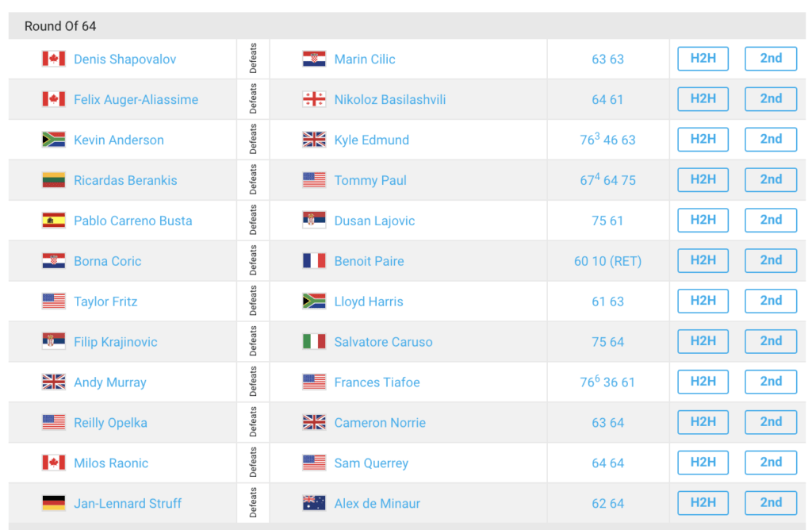This screenshot has height=530, width=812.
Task: Click the 60 10 (RET) score link
Action: (x=607, y=261)
